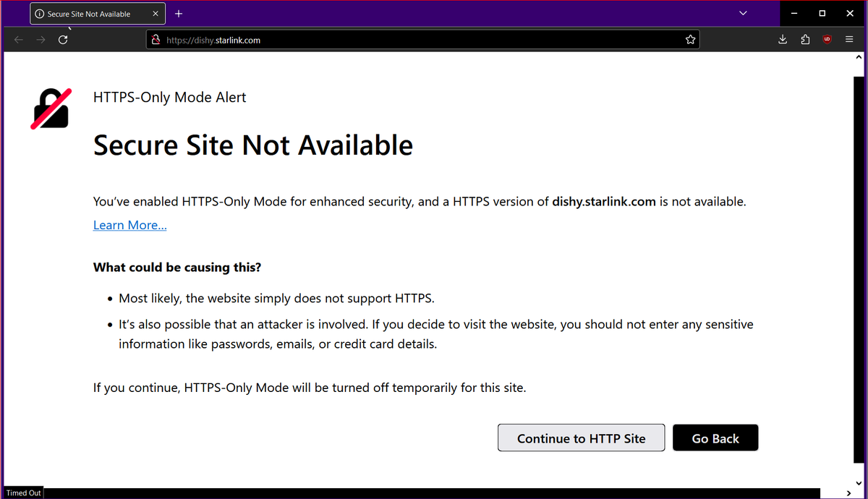The image size is (868, 499).
Task: Open the insecure lock site info icon
Action: [156, 40]
